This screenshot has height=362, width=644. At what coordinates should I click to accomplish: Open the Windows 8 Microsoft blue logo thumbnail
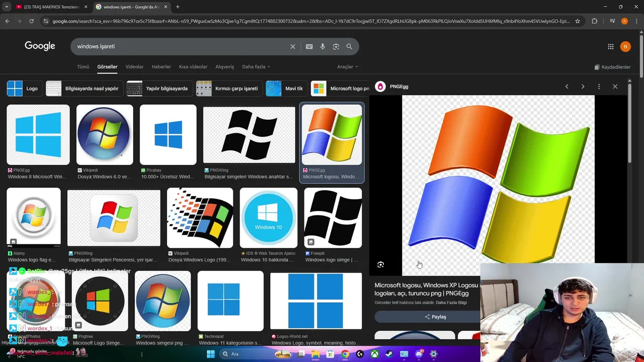click(x=38, y=135)
